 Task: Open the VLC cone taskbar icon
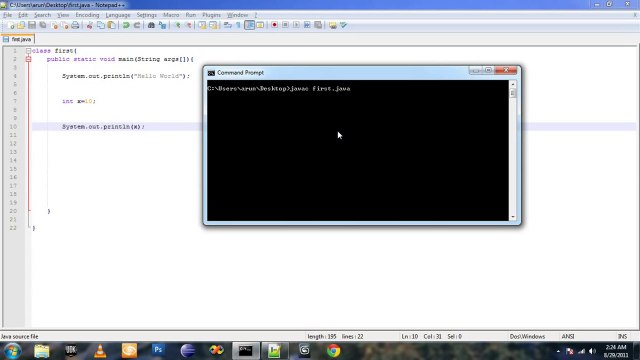[100, 351]
